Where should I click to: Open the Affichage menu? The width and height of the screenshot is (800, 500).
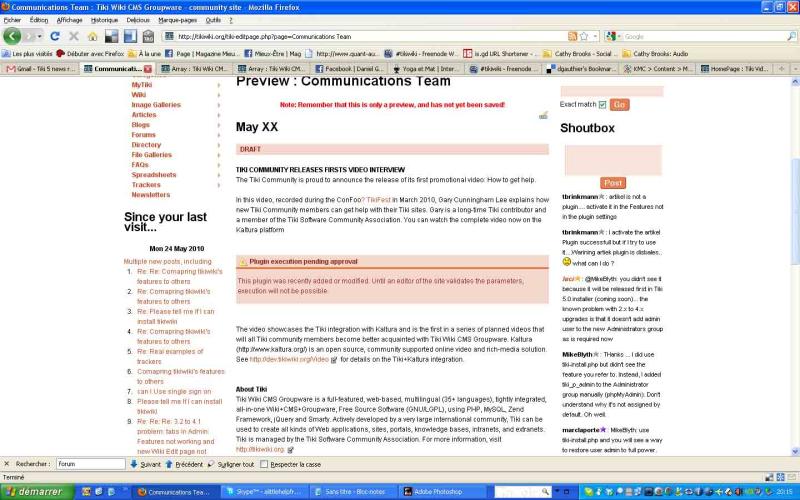[69, 20]
